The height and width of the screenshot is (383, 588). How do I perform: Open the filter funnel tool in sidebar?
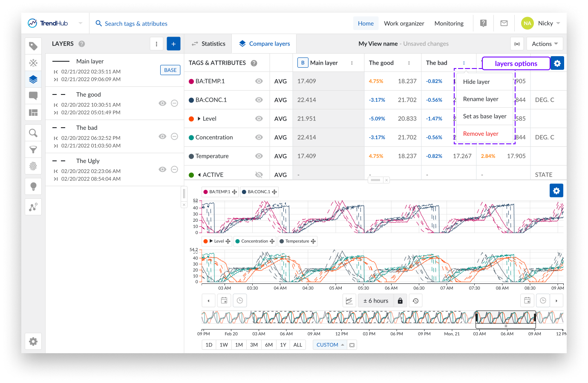[33, 149]
